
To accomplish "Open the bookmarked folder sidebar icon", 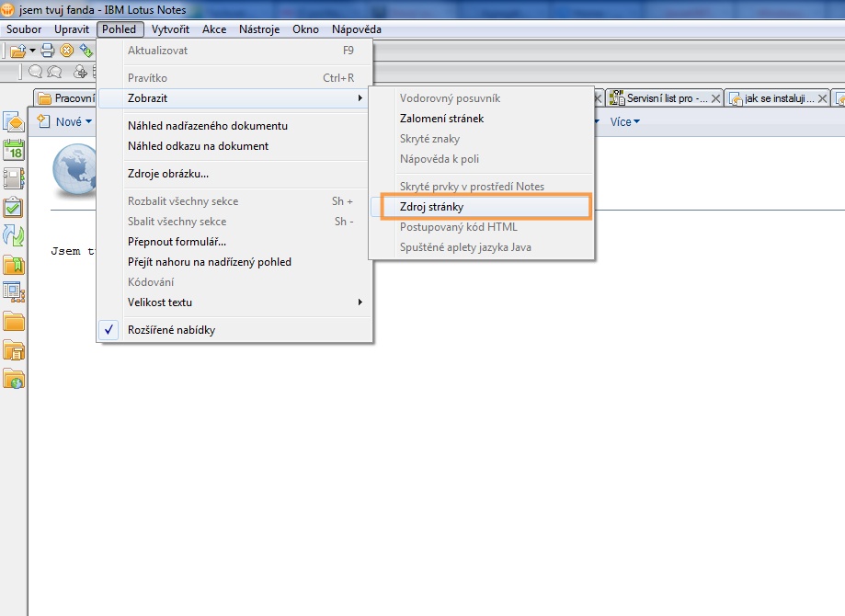I will pos(14,266).
